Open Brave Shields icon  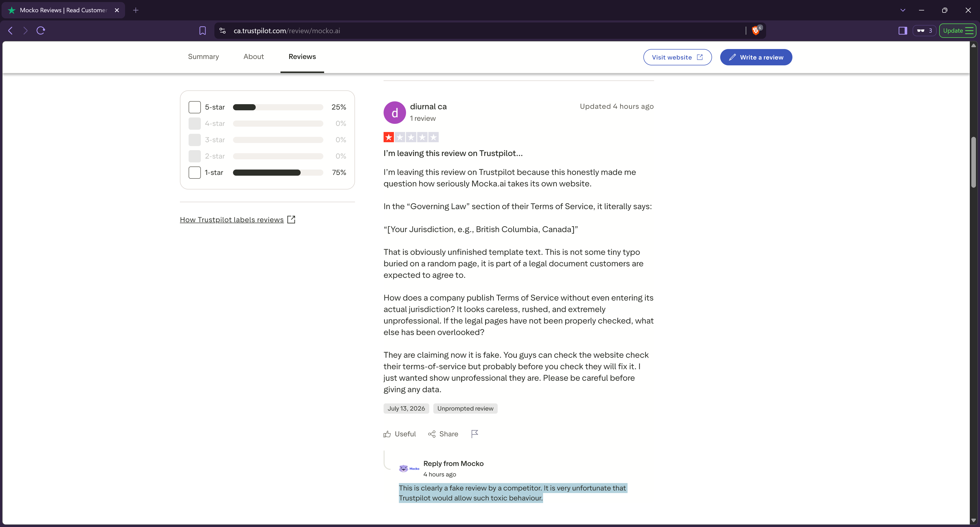[x=756, y=30]
